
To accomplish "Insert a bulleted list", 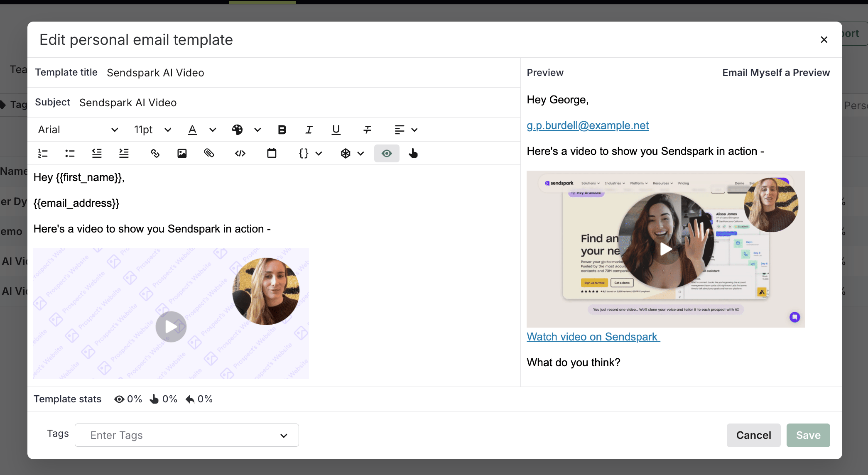I will 70,154.
